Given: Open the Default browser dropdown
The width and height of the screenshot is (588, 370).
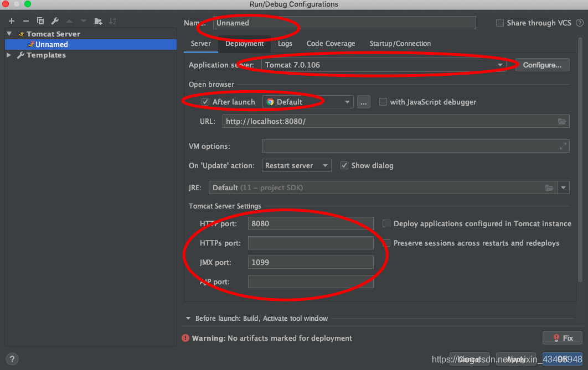Looking at the screenshot, I should click(308, 102).
